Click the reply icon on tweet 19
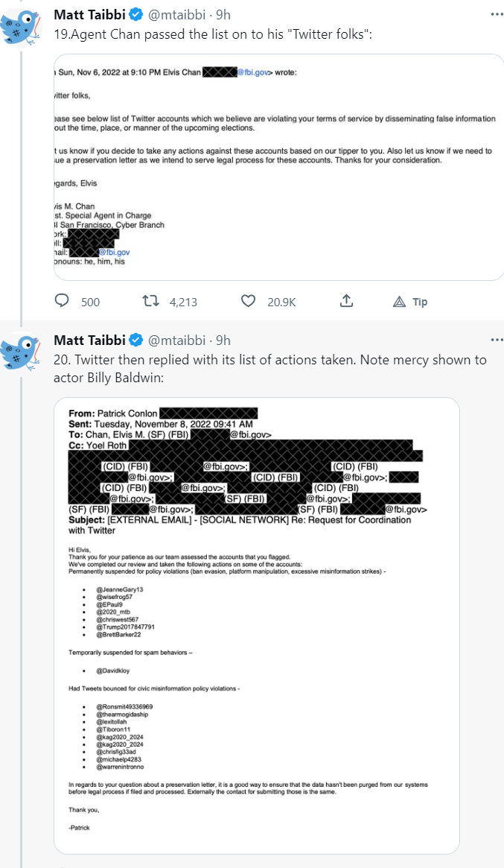The image size is (504, 868). 63,301
